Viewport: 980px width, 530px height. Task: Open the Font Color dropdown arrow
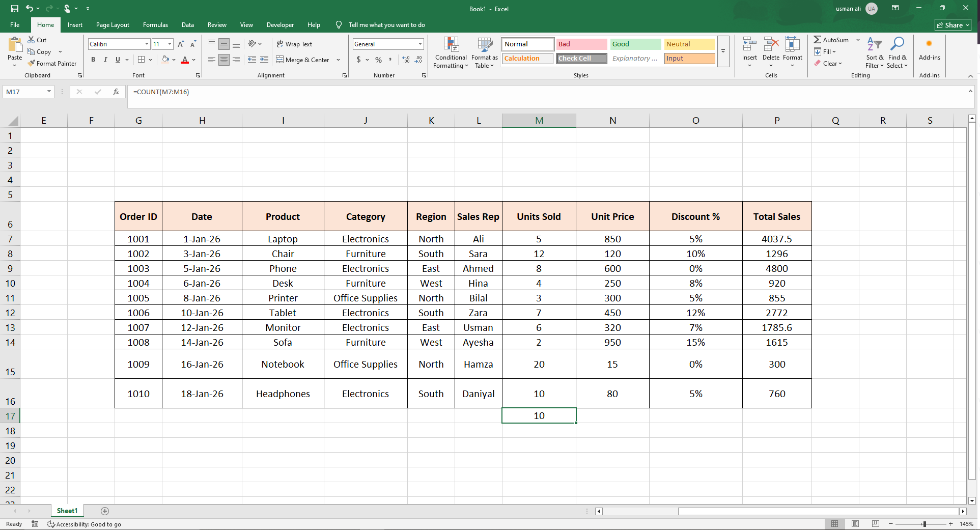(194, 60)
